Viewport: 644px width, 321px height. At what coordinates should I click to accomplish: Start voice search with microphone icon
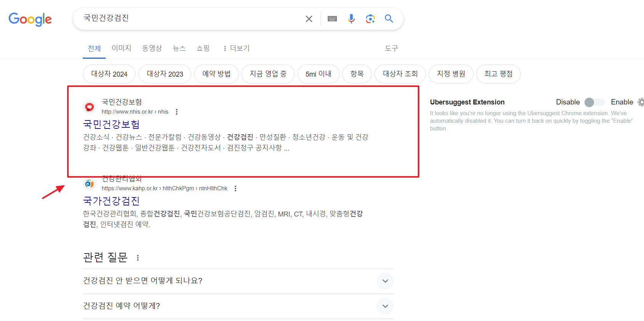(351, 19)
